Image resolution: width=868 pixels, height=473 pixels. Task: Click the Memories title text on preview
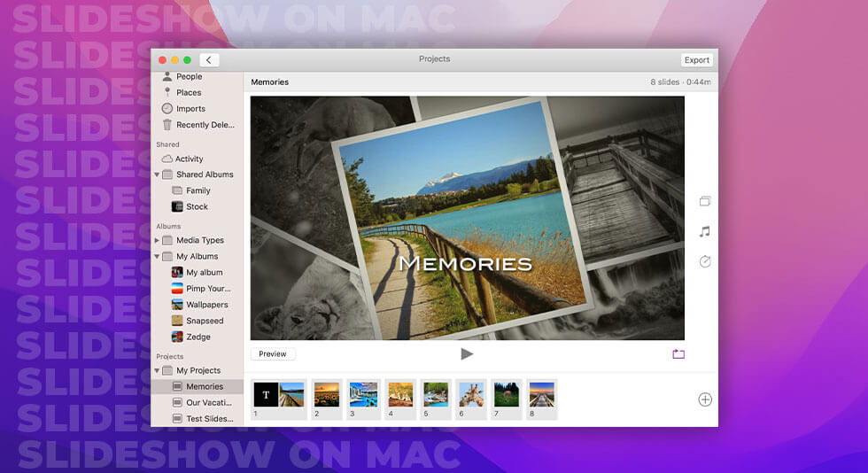coord(466,264)
